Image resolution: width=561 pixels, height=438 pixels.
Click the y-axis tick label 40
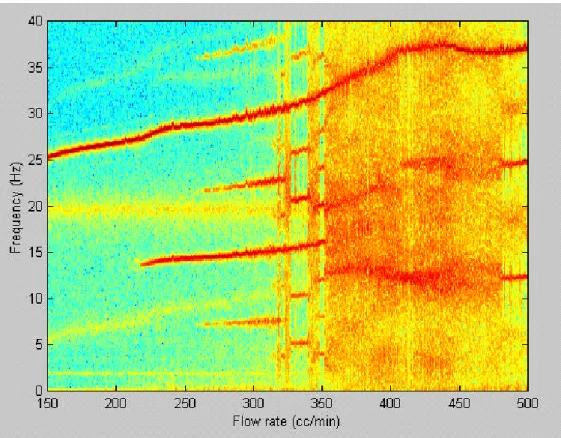(35, 21)
